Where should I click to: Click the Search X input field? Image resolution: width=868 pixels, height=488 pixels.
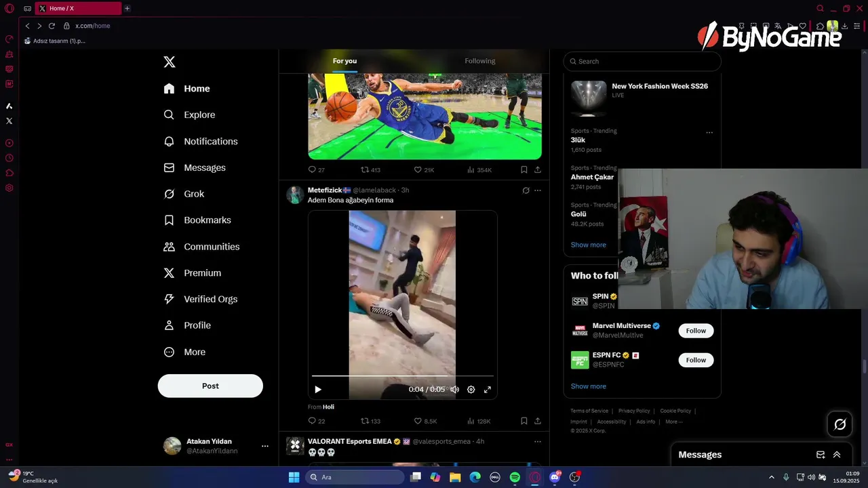pyautogui.click(x=642, y=61)
